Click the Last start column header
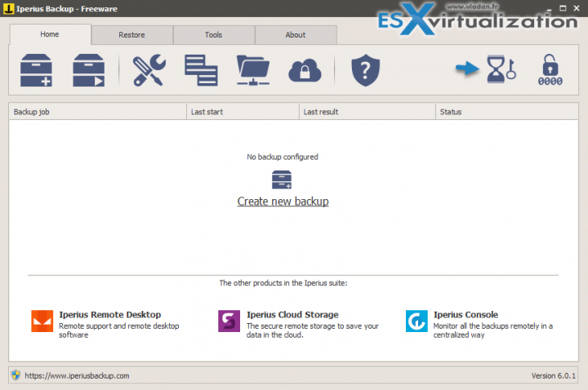588x390 pixels. pos(243,112)
